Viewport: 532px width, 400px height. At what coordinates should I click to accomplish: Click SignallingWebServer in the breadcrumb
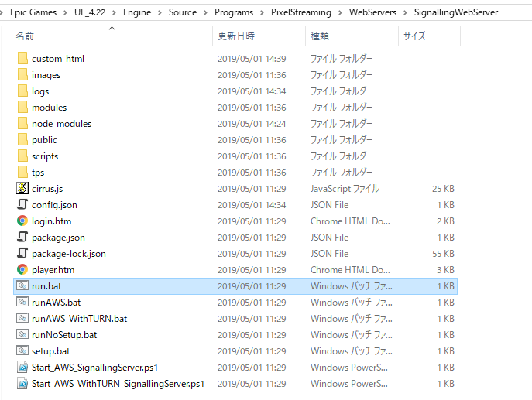click(x=456, y=12)
